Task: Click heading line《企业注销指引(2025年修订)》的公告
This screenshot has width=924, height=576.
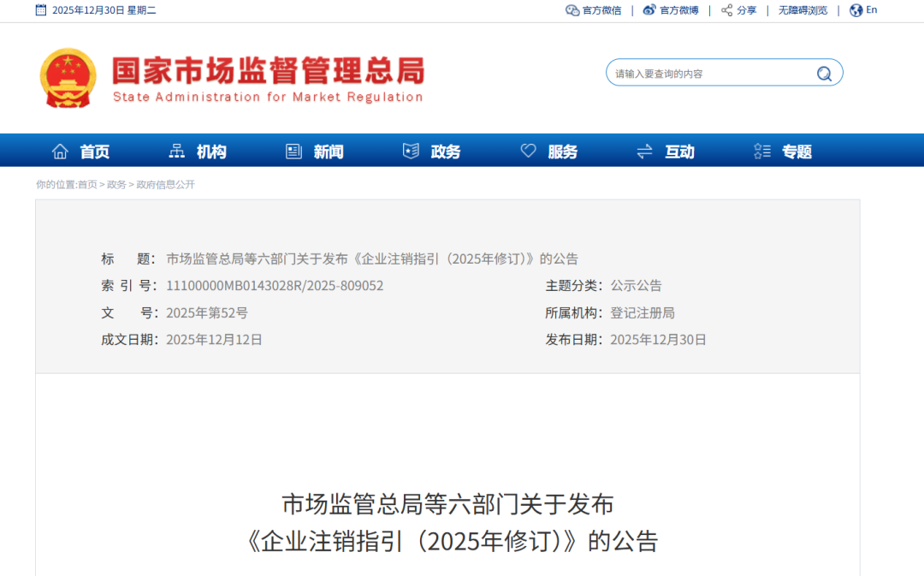Action: tap(450, 541)
